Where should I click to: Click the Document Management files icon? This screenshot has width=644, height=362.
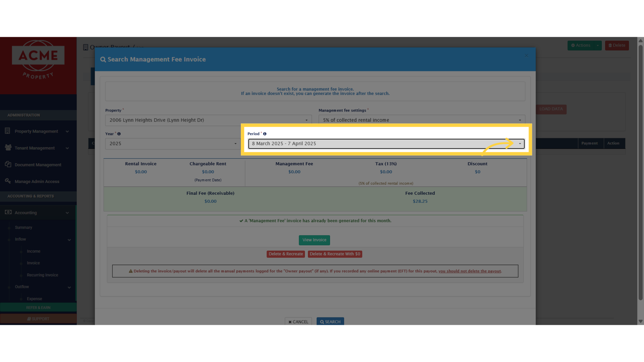[x=8, y=164]
